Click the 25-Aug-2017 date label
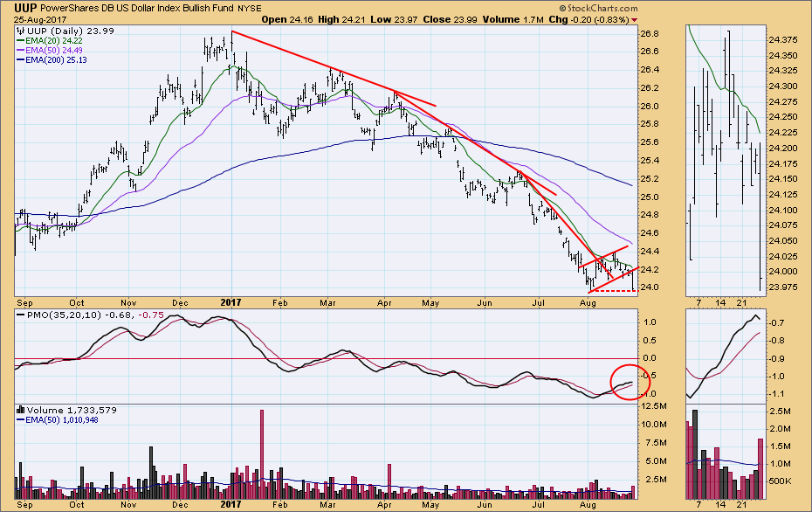The image size is (812, 512). pos(40,20)
